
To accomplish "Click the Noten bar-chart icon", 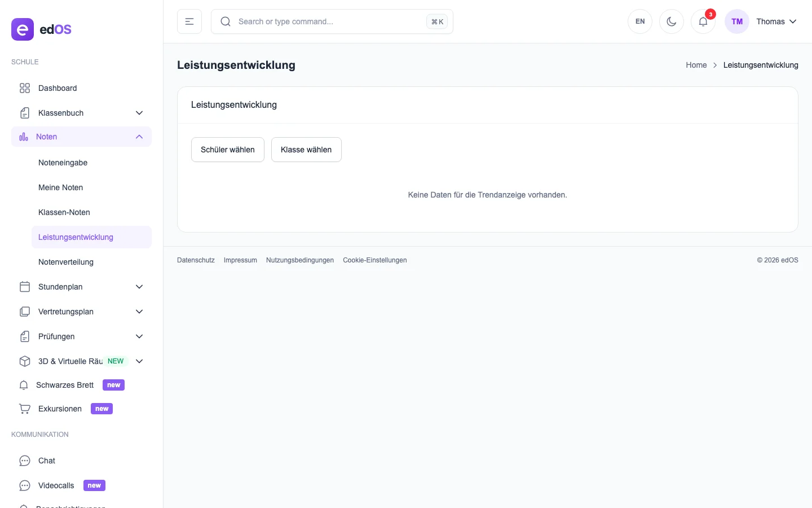I will click(24, 137).
